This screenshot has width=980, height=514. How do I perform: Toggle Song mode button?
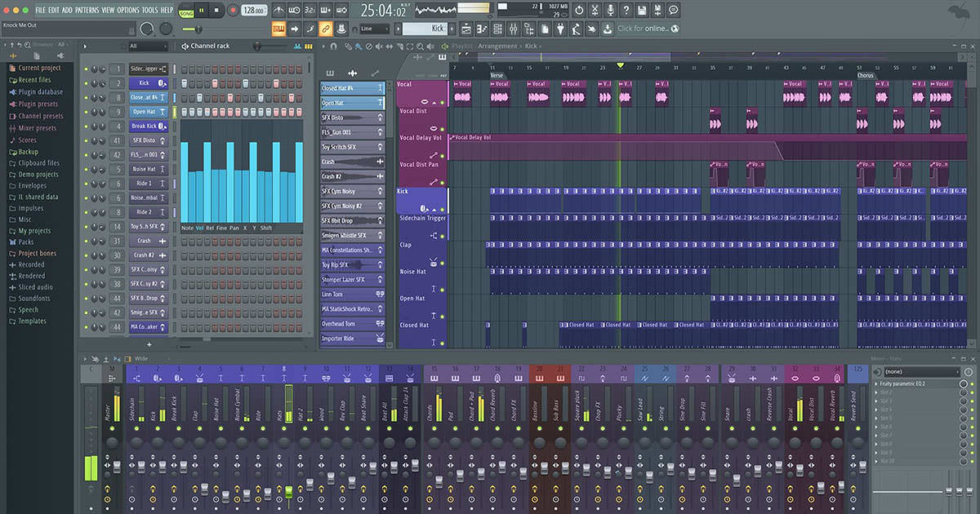click(x=186, y=11)
